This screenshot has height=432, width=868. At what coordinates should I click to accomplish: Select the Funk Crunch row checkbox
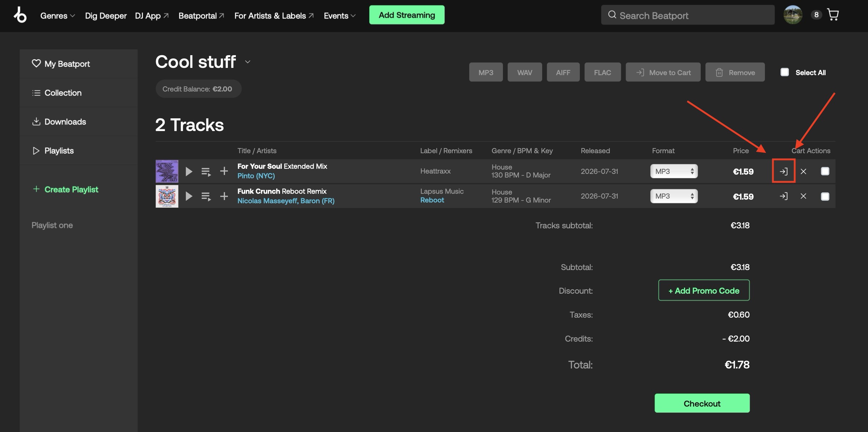point(825,196)
